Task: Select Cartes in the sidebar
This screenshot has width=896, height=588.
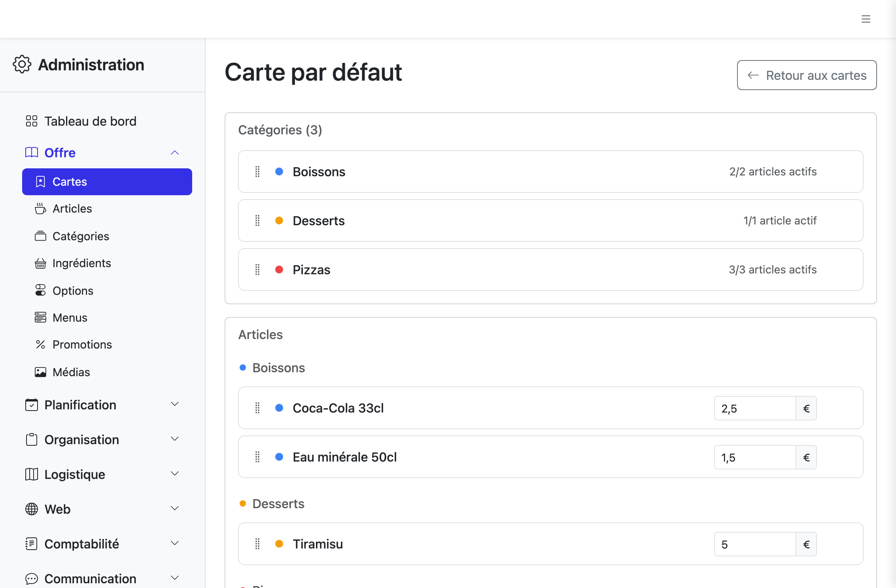Action: (x=107, y=182)
